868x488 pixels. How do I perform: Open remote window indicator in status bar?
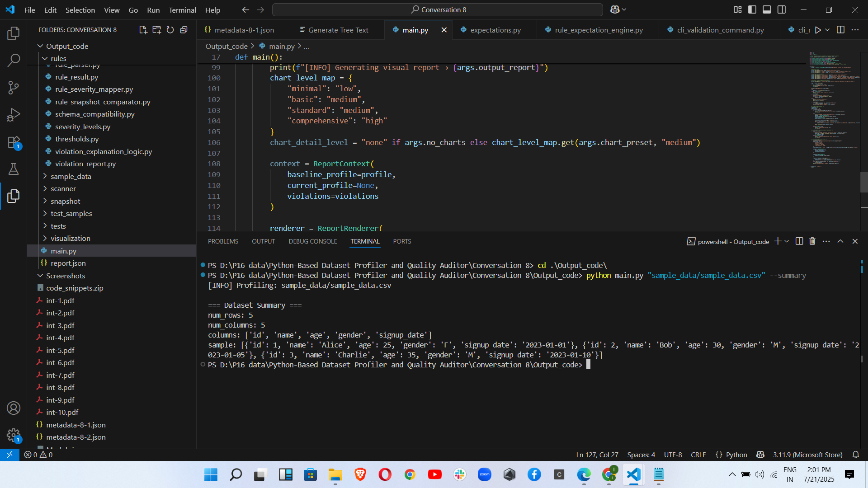(9, 455)
